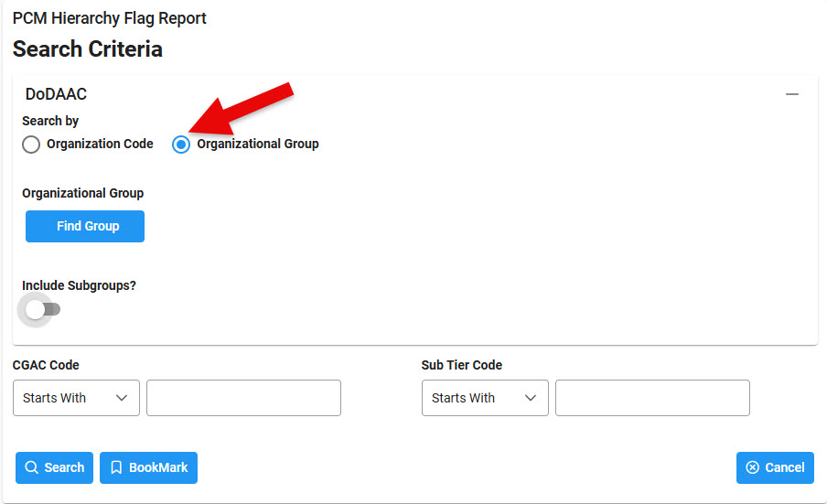827x504 pixels.
Task: Open the CGAC Code Starts With dropdown
Action: 76,398
